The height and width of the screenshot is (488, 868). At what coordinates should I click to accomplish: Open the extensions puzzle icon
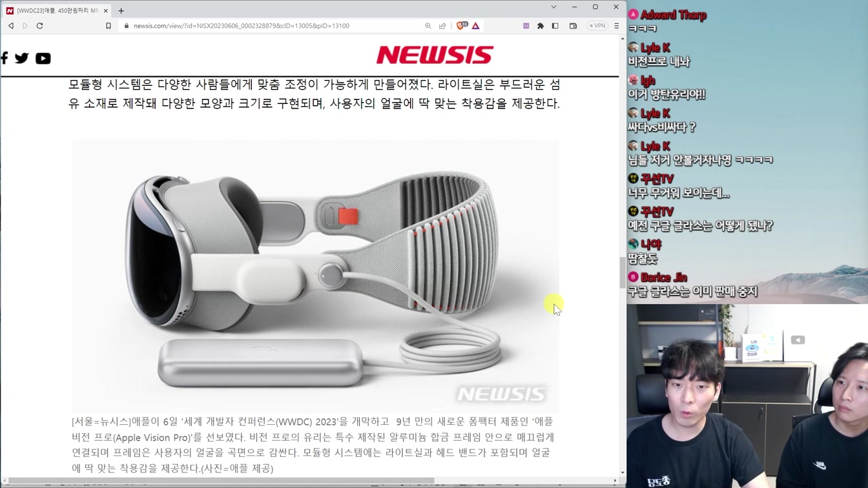click(x=541, y=26)
